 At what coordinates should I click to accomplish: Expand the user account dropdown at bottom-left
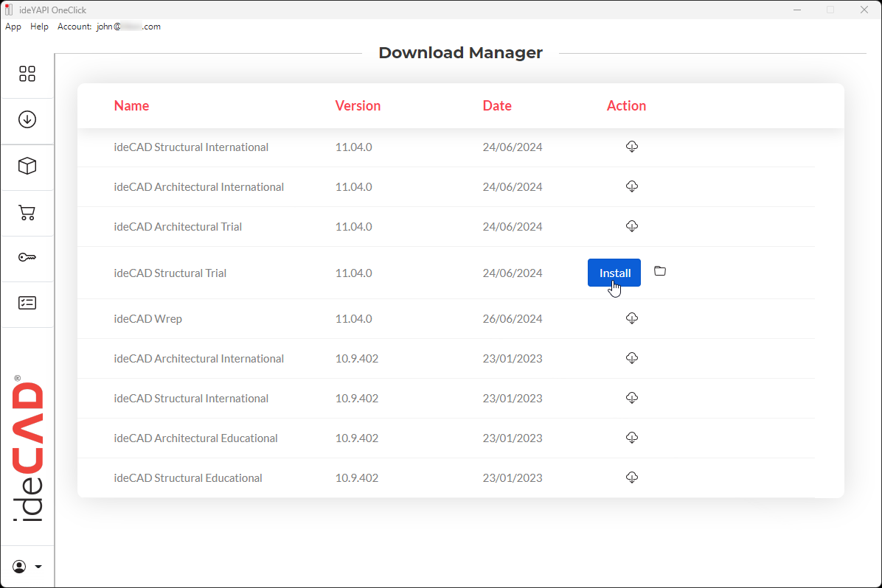(x=27, y=567)
